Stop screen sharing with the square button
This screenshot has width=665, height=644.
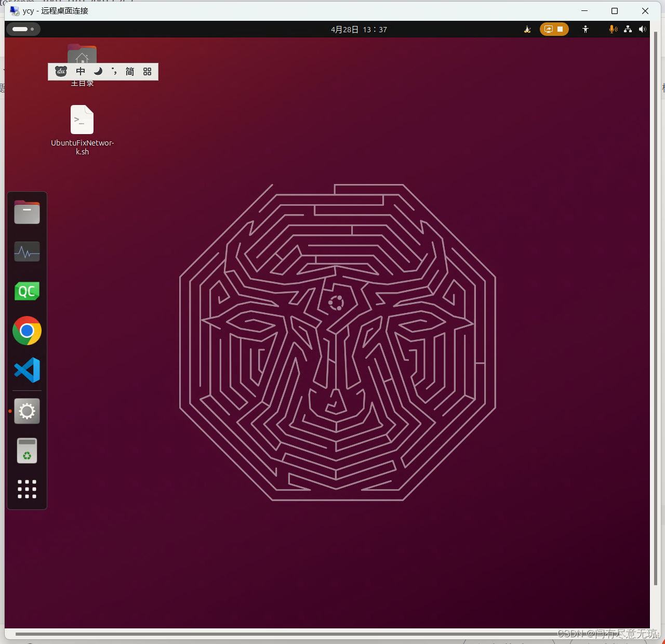pyautogui.click(x=560, y=29)
